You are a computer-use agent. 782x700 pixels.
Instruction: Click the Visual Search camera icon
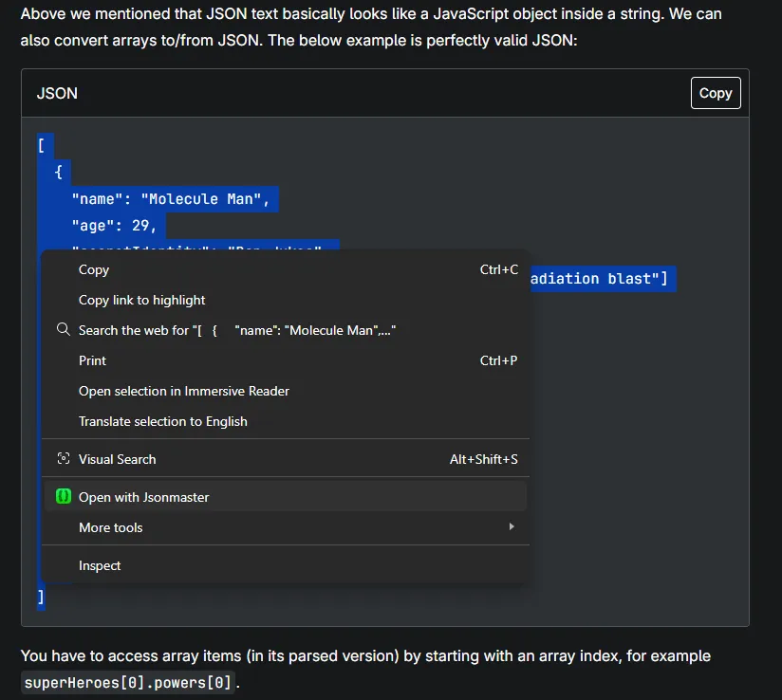click(64, 459)
